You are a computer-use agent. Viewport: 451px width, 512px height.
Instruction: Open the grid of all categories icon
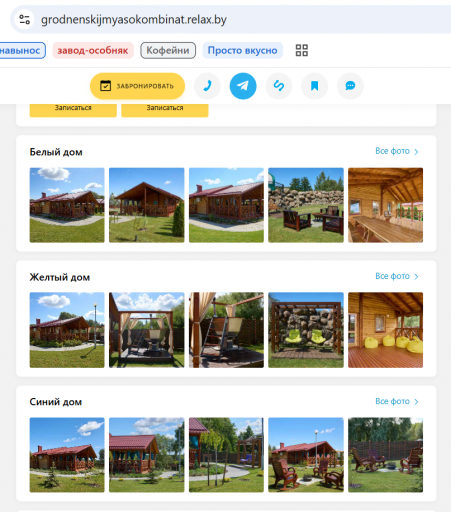302,50
